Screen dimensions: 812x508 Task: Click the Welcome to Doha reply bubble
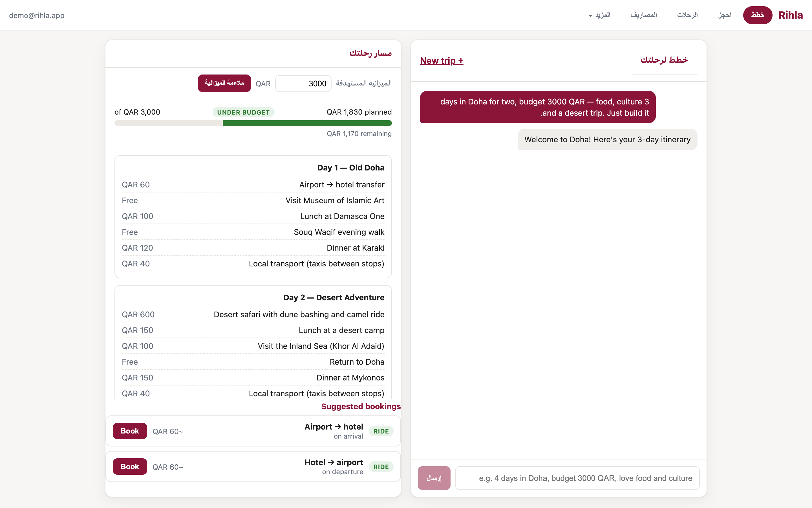[607, 139]
